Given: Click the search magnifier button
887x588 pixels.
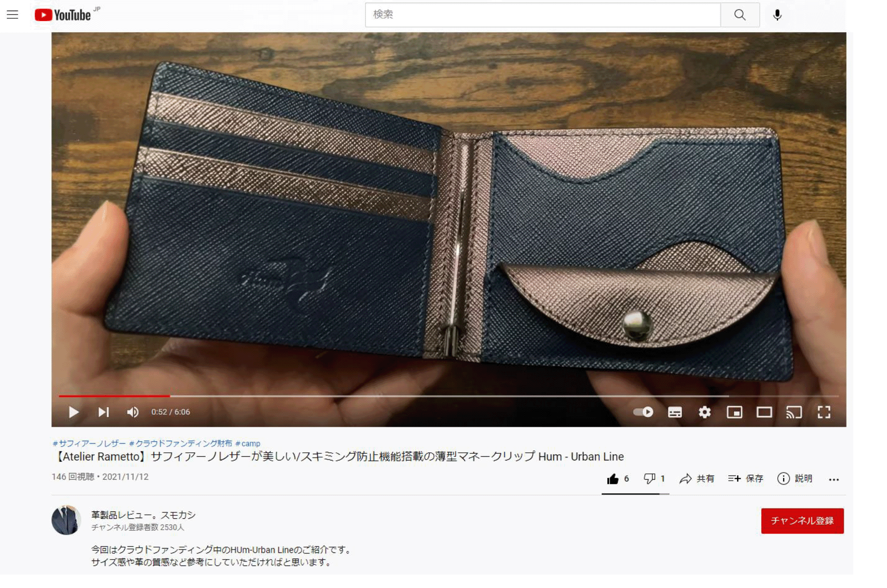Looking at the screenshot, I should click(x=740, y=15).
